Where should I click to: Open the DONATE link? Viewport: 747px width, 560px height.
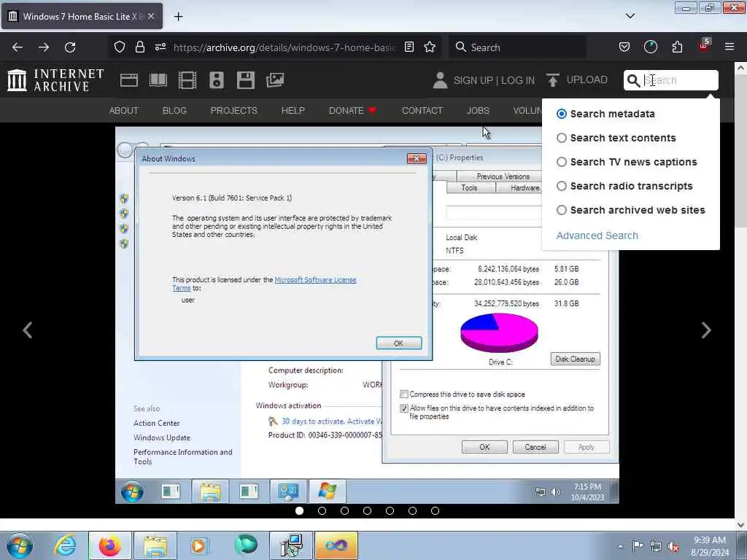coord(352,111)
